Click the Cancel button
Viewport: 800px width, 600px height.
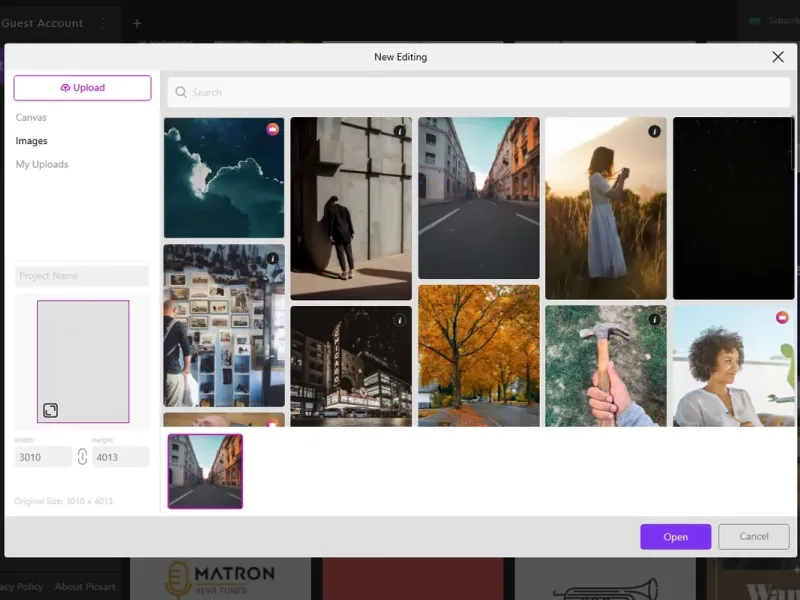click(x=754, y=537)
